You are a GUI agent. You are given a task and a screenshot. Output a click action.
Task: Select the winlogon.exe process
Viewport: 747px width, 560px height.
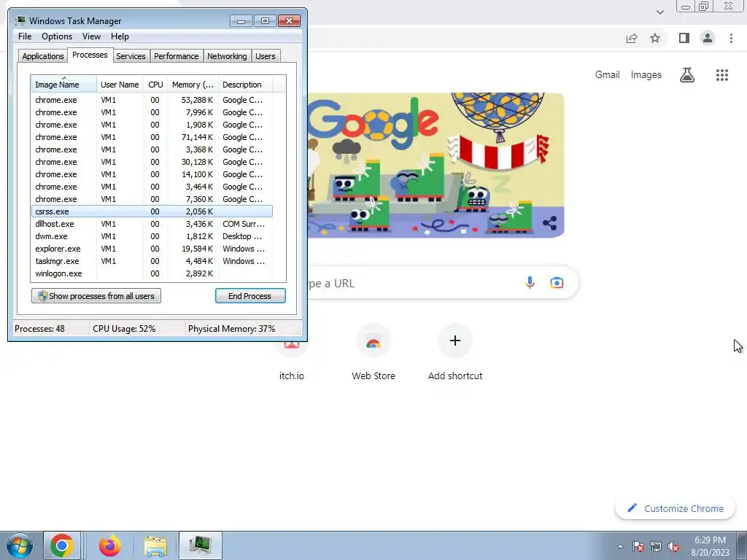[x=152, y=273]
